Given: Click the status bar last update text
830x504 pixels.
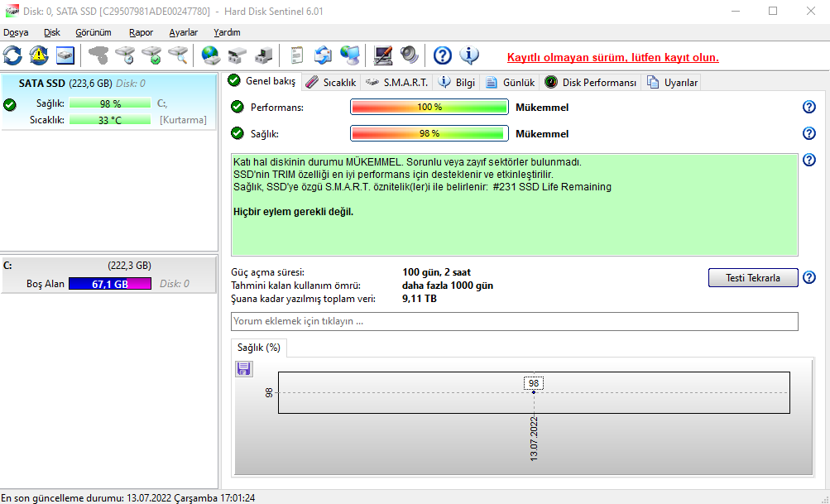Looking at the screenshot, I should pyautogui.click(x=128, y=498).
